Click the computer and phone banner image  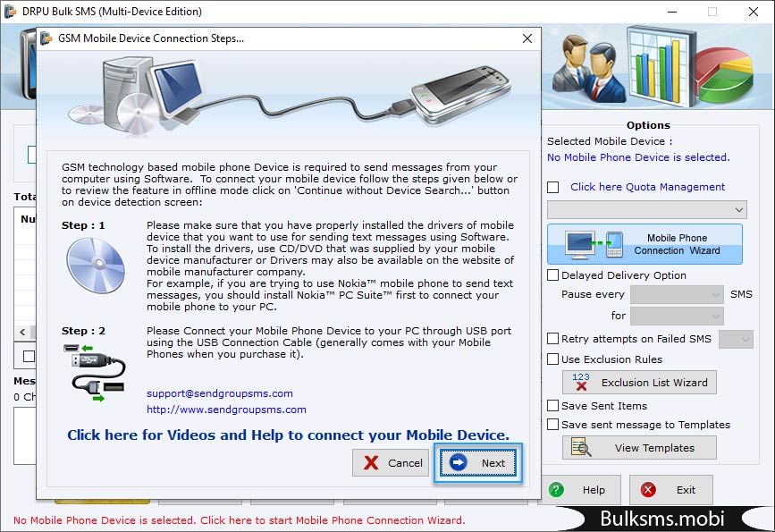point(289,94)
